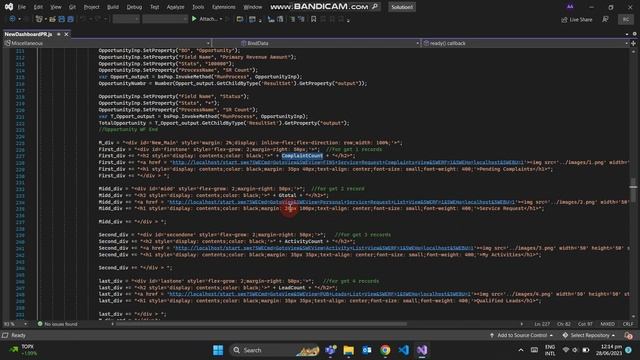Click the Personal Service Request List URL link
This screenshot has width=640, height=360.
coord(341,202)
